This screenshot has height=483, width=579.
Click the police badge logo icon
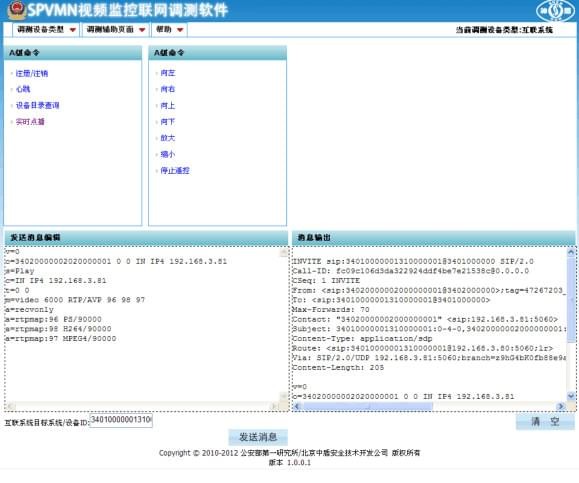(17, 10)
